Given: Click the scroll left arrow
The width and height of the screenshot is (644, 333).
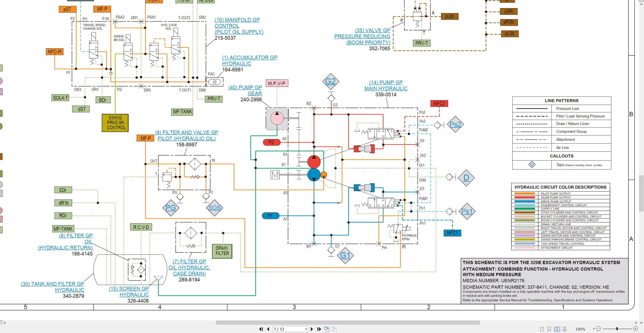Looking at the screenshot, I should click(x=5, y=323).
